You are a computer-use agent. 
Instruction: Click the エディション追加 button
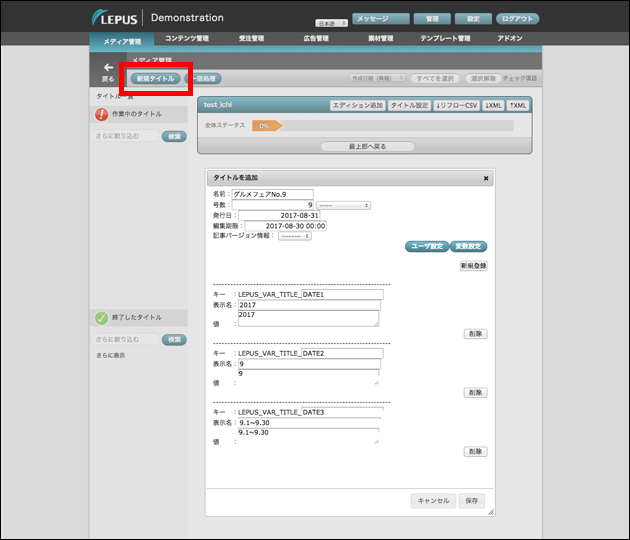click(358, 105)
